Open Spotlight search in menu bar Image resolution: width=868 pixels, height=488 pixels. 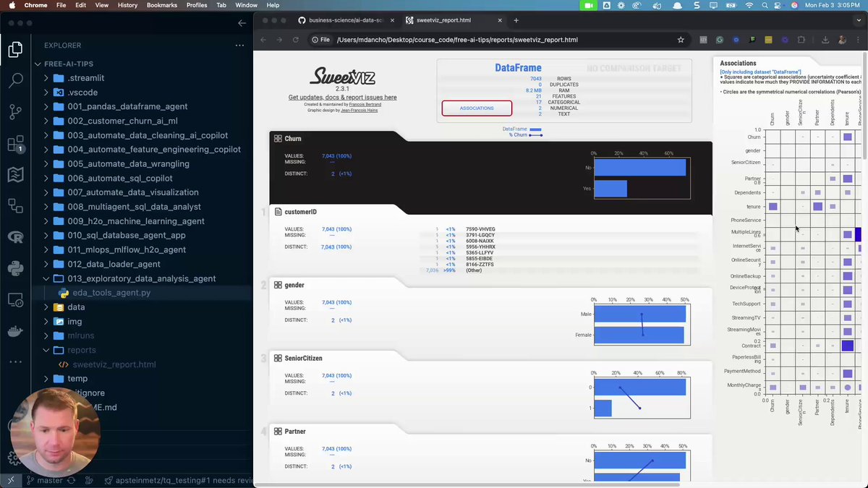point(764,5)
